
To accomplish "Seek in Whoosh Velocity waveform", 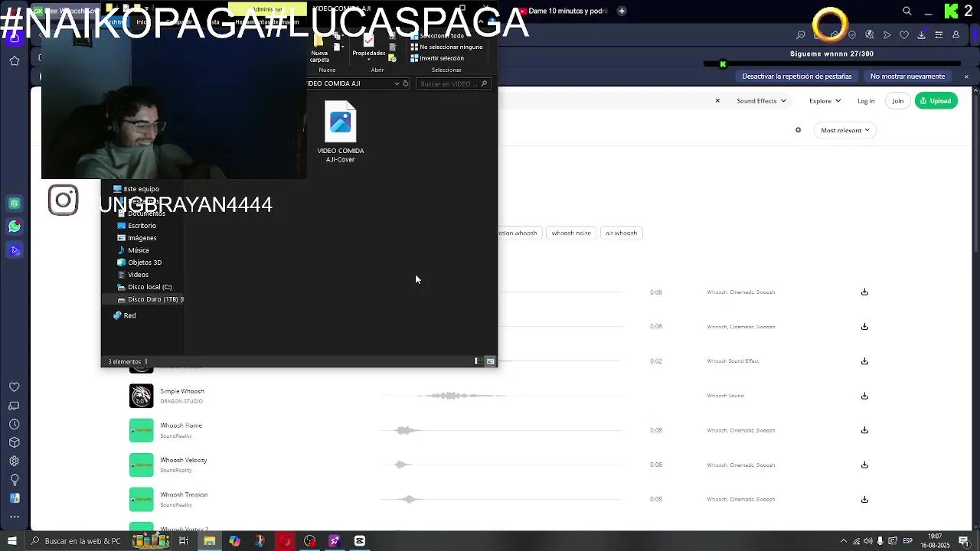I will click(500, 465).
